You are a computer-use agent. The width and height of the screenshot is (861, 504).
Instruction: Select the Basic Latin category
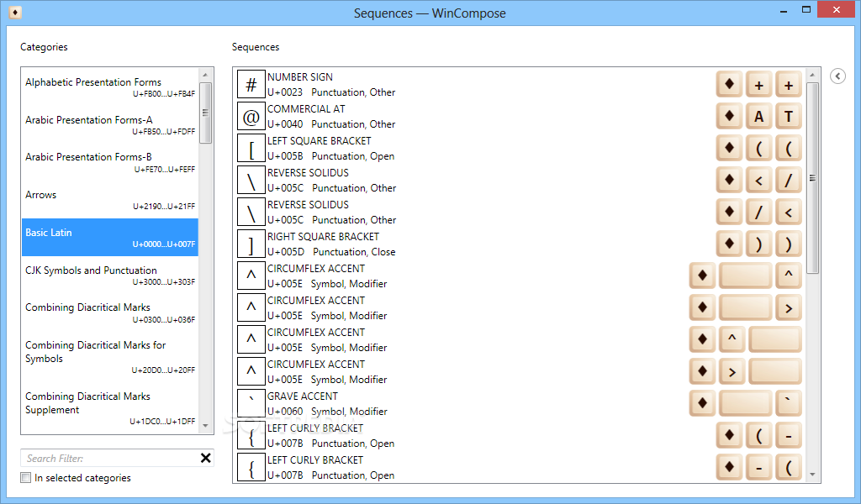click(110, 238)
